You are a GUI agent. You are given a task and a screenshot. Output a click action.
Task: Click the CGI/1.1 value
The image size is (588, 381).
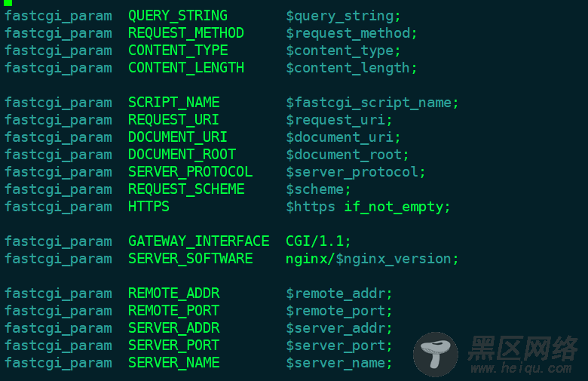click(318, 241)
